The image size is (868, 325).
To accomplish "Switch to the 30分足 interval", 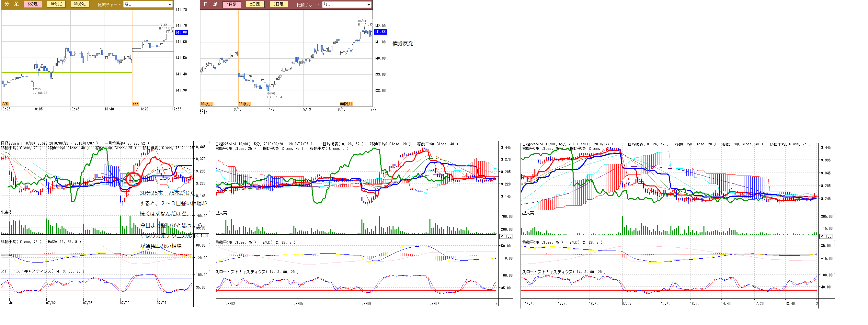I will 80,4.
